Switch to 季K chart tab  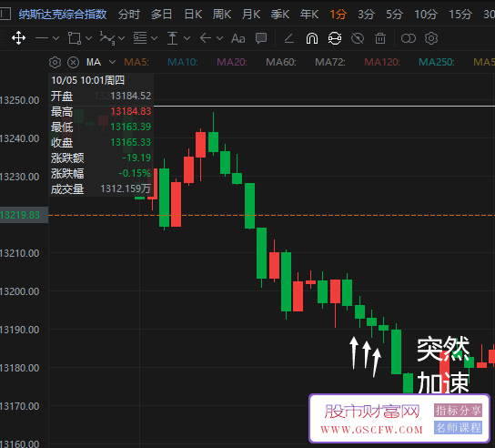[x=280, y=15]
